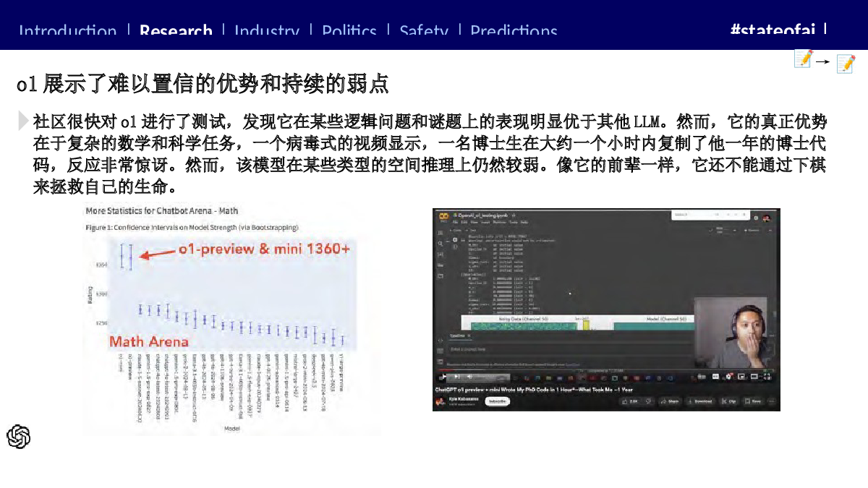Open the three-dot more actions menu under the video
The image size is (868, 488).
click(x=771, y=401)
